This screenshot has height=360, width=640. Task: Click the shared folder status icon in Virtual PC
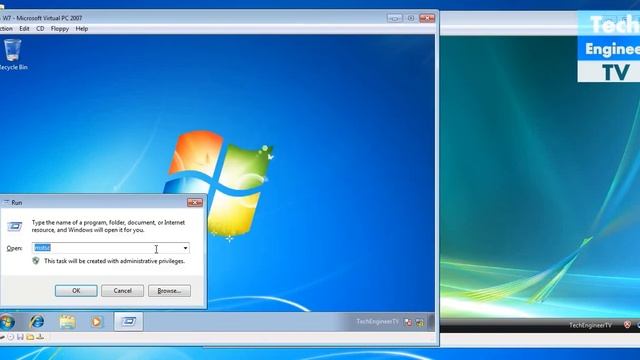click(x=30, y=337)
